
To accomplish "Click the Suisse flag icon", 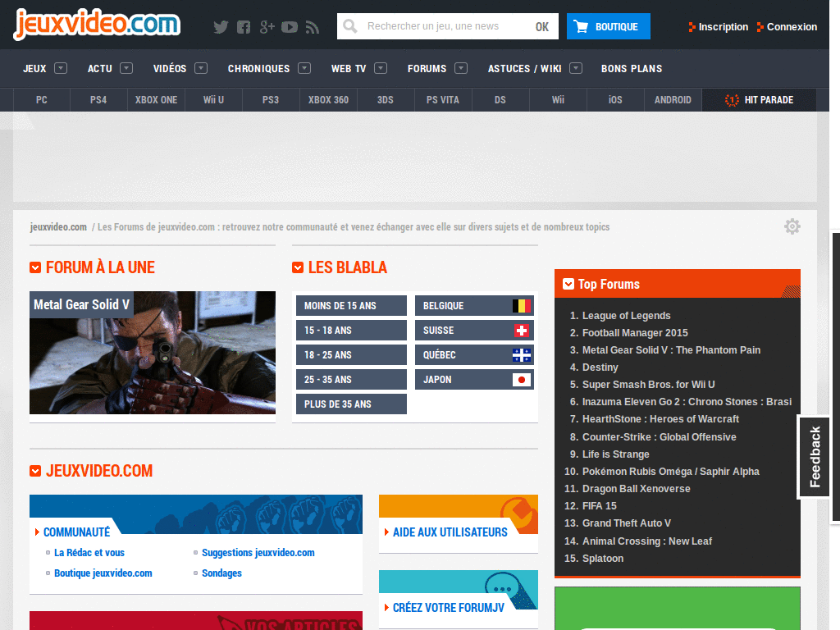I will (x=521, y=331).
